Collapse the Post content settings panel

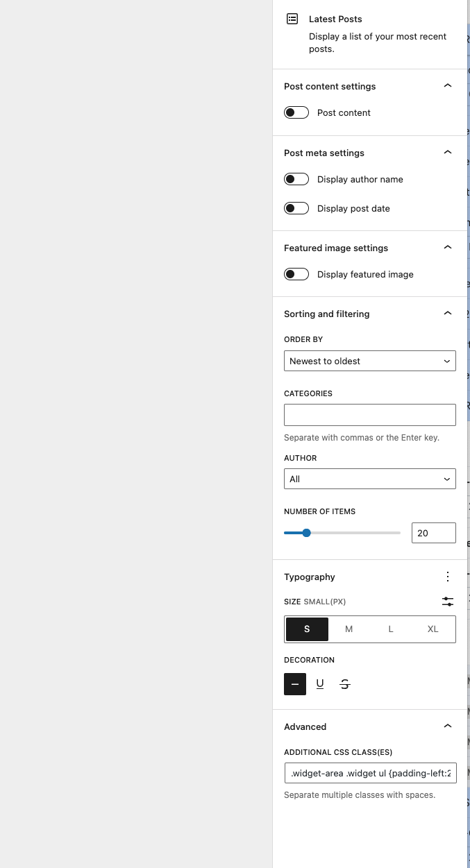(448, 86)
